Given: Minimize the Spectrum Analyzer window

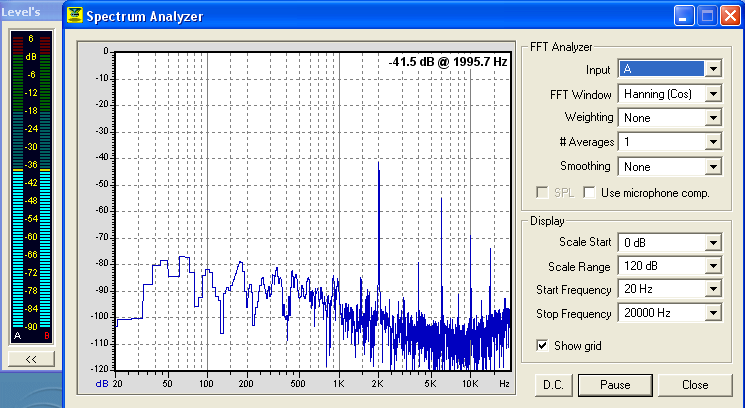Looking at the screenshot, I should tap(683, 16).
